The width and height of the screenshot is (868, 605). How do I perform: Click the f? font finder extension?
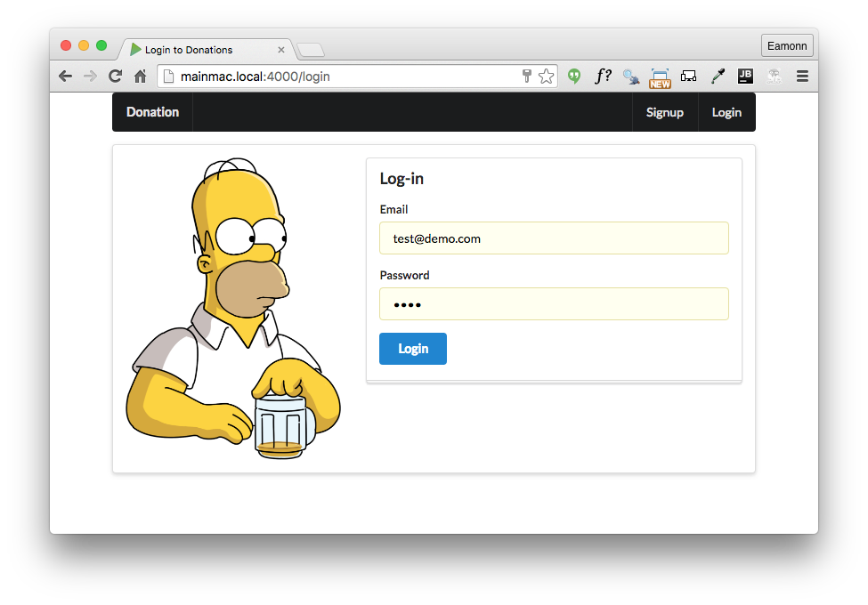pyautogui.click(x=603, y=77)
